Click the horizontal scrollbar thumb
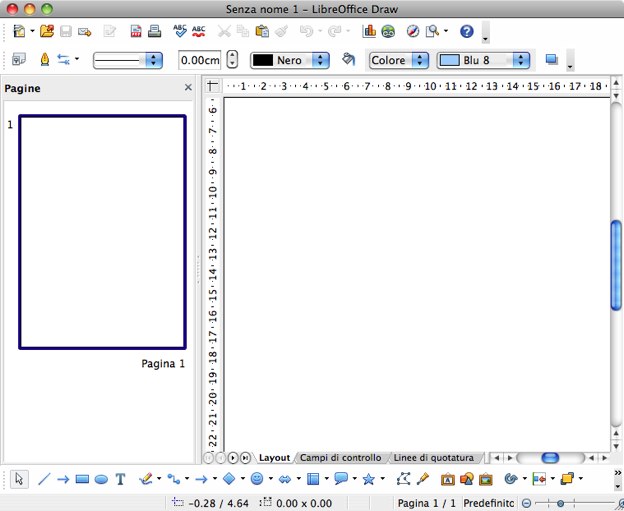 (550, 458)
